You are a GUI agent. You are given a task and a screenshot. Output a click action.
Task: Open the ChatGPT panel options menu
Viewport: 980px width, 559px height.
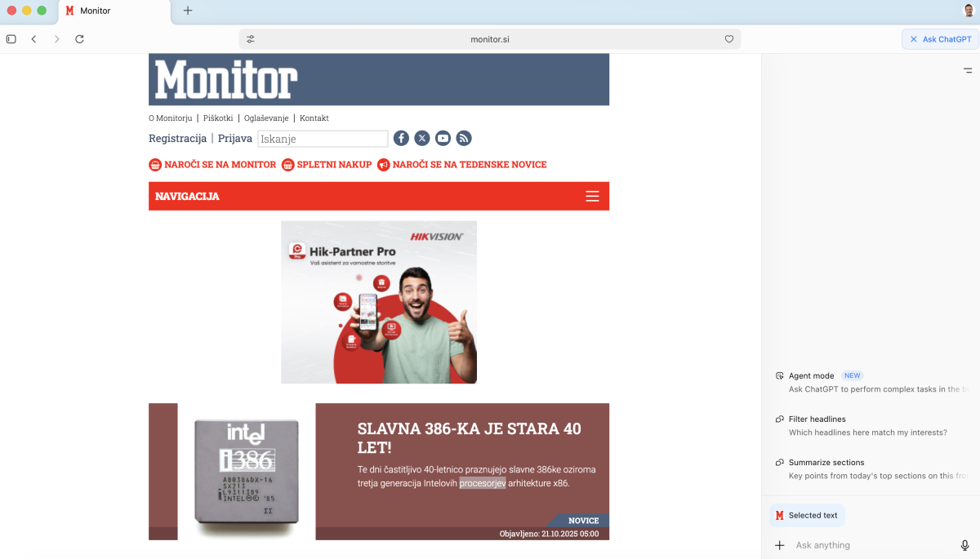click(967, 71)
